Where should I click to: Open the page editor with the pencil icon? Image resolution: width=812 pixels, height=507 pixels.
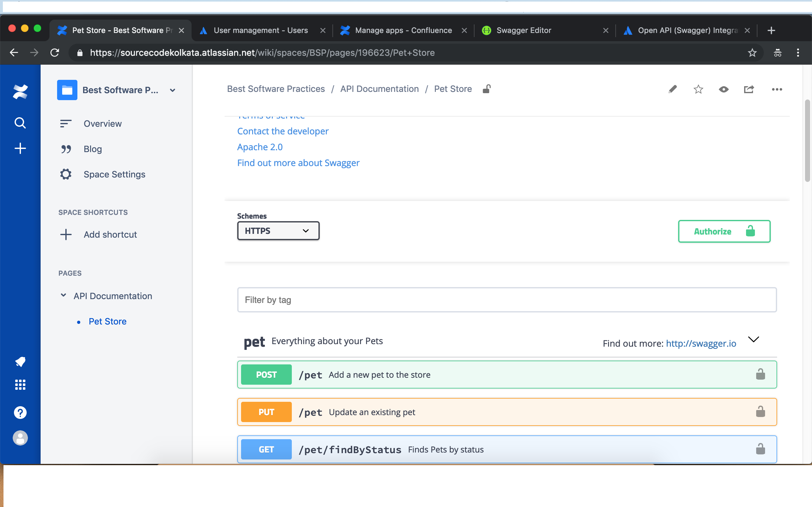[x=672, y=89]
